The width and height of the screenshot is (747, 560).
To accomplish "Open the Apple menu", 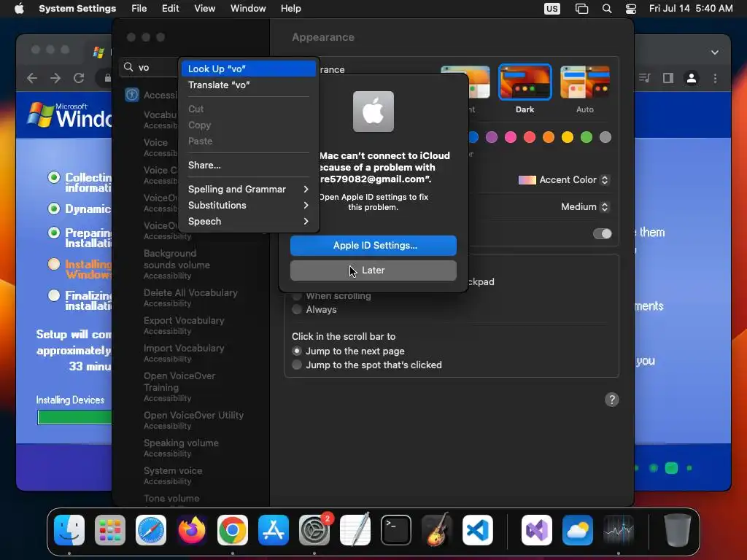I will tap(19, 9).
